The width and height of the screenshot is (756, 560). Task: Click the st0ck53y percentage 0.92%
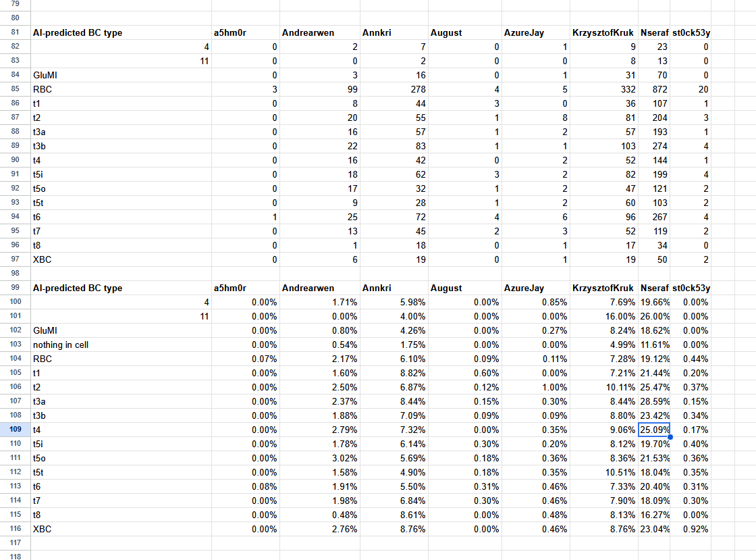[x=691, y=529]
